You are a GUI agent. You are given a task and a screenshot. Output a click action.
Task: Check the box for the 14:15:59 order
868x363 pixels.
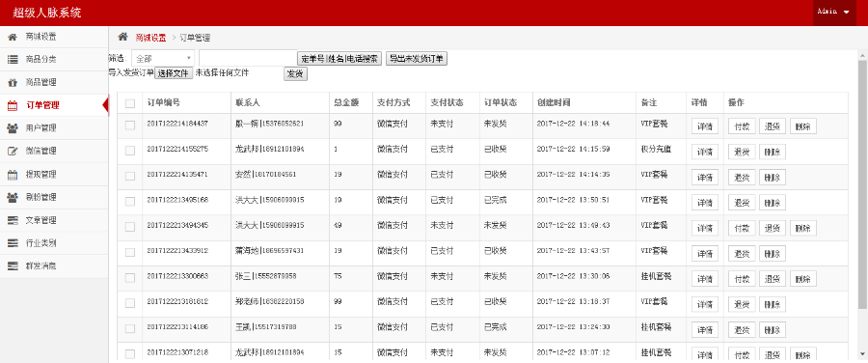[x=130, y=151]
